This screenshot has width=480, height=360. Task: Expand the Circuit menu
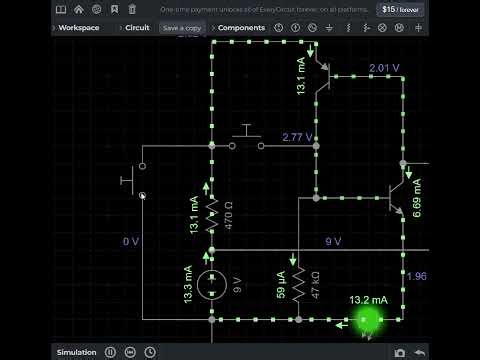[x=137, y=28]
